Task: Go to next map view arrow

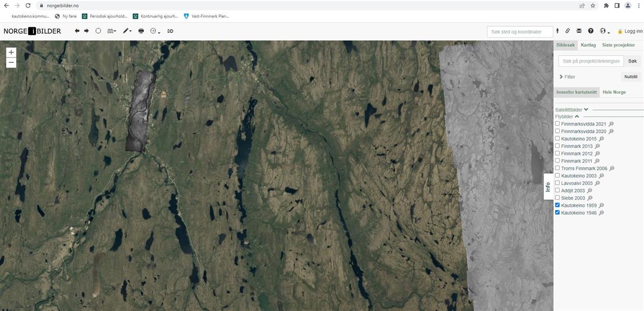Action: point(86,31)
